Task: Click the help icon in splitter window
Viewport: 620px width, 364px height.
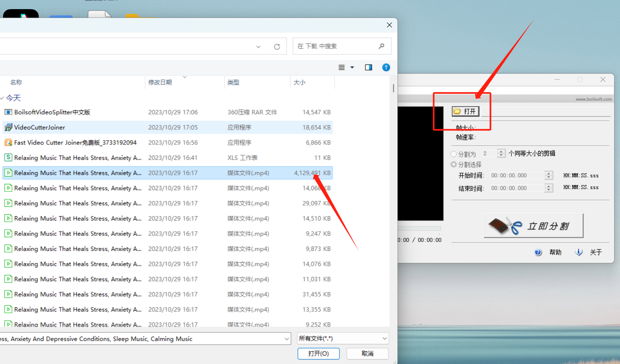Action: pos(538,252)
